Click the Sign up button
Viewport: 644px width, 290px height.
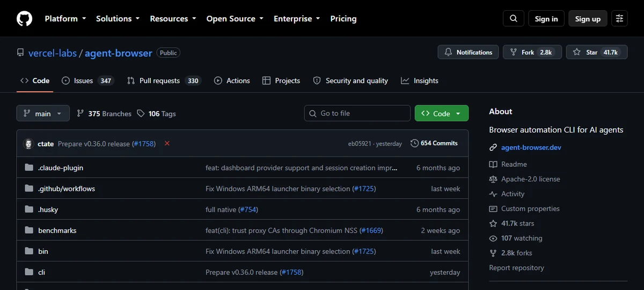pyautogui.click(x=588, y=18)
